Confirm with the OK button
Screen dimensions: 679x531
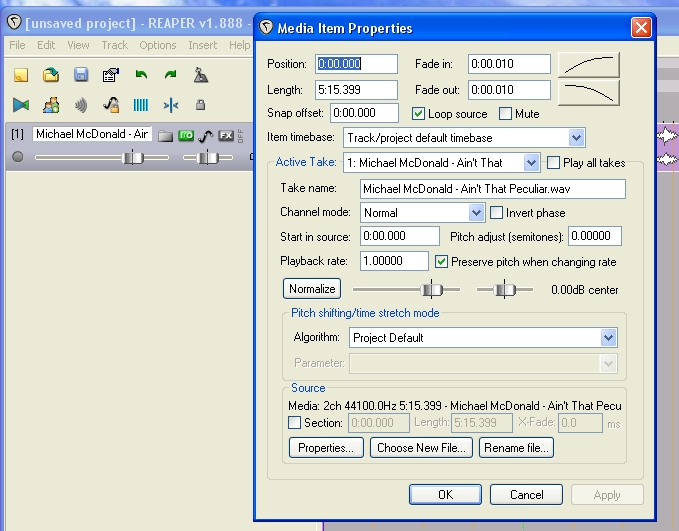tap(445, 495)
